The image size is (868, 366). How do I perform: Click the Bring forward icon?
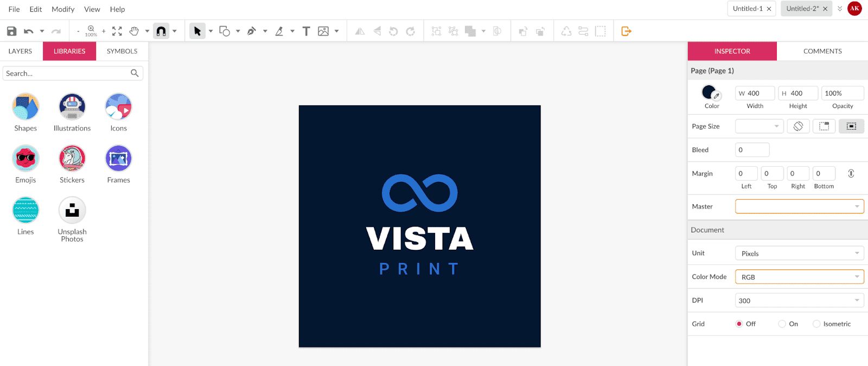tap(523, 31)
